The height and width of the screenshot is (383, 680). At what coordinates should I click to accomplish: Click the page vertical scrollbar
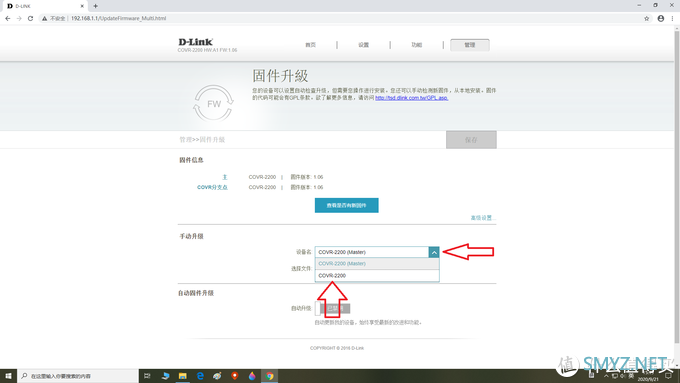coord(677,187)
